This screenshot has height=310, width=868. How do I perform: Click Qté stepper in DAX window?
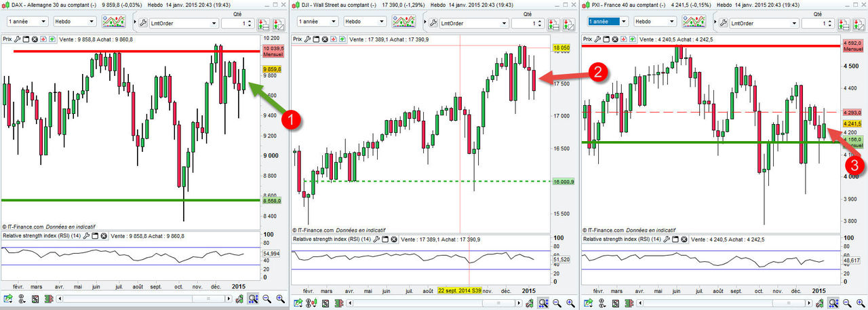[250, 24]
